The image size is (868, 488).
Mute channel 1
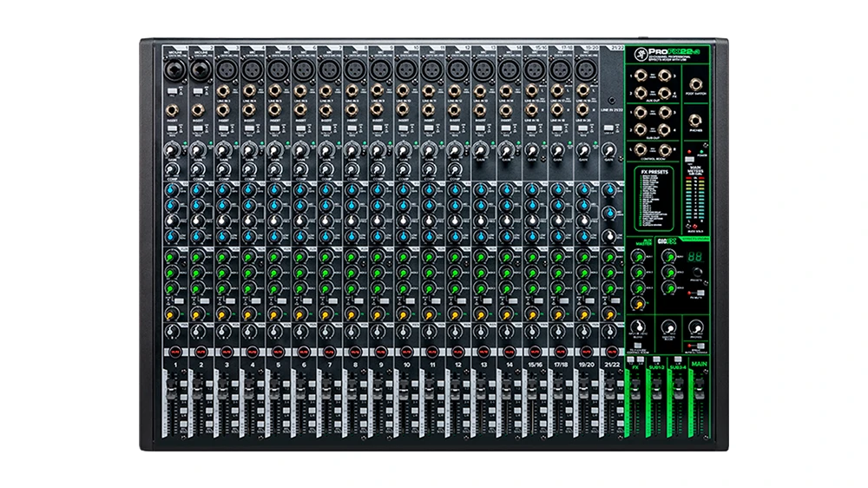point(173,352)
